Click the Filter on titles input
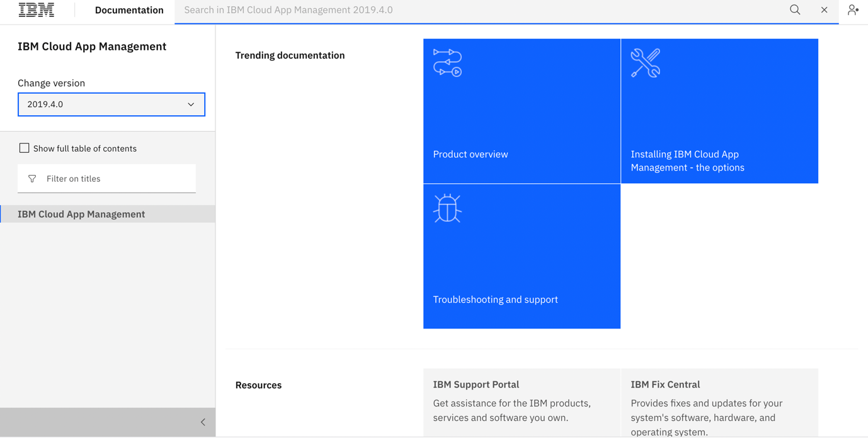 pos(106,179)
